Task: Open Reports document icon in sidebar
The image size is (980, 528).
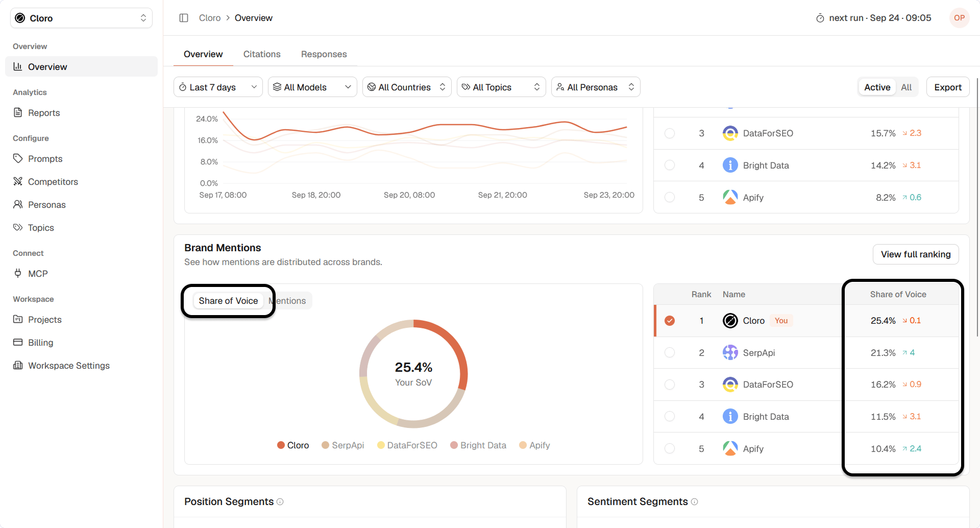Action: (18, 112)
